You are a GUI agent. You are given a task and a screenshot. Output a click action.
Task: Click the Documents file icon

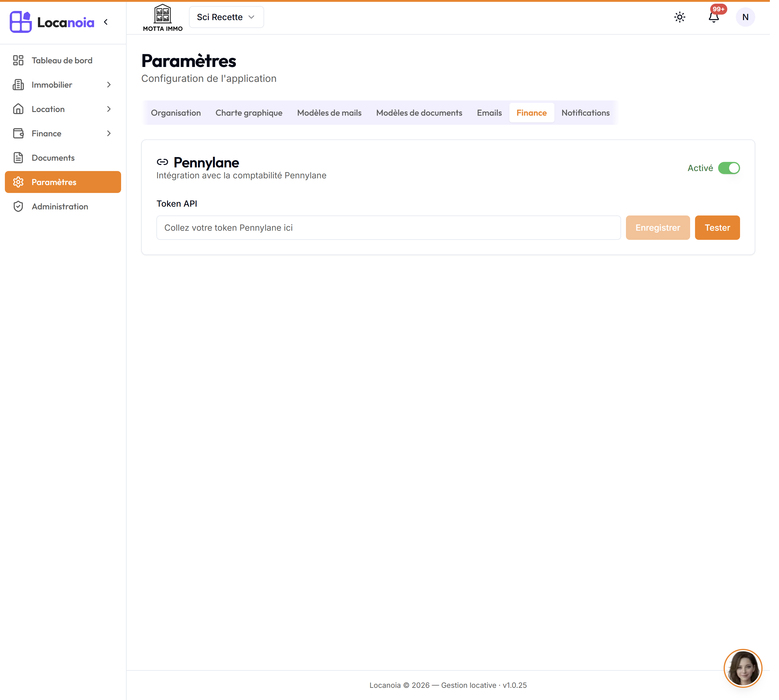coord(18,158)
